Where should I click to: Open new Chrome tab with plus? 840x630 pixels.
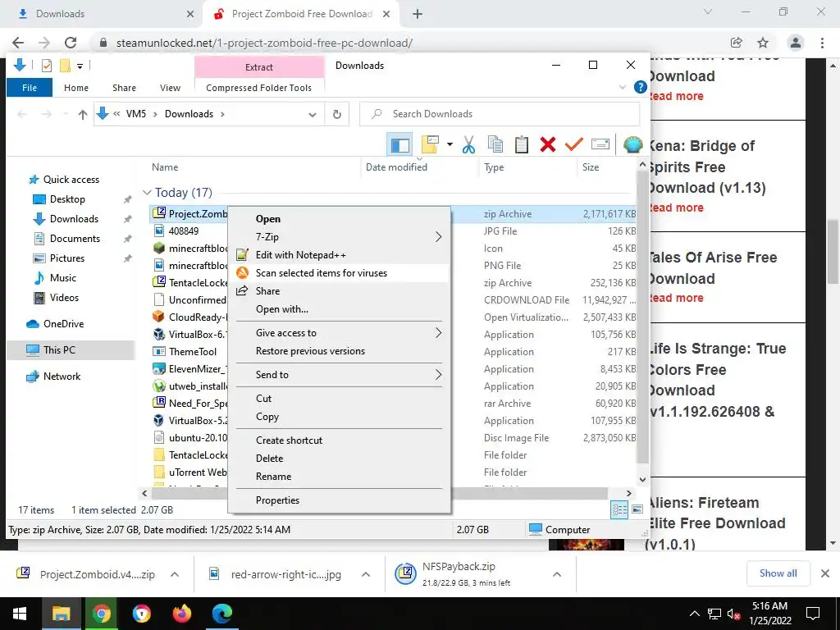pyautogui.click(x=418, y=14)
